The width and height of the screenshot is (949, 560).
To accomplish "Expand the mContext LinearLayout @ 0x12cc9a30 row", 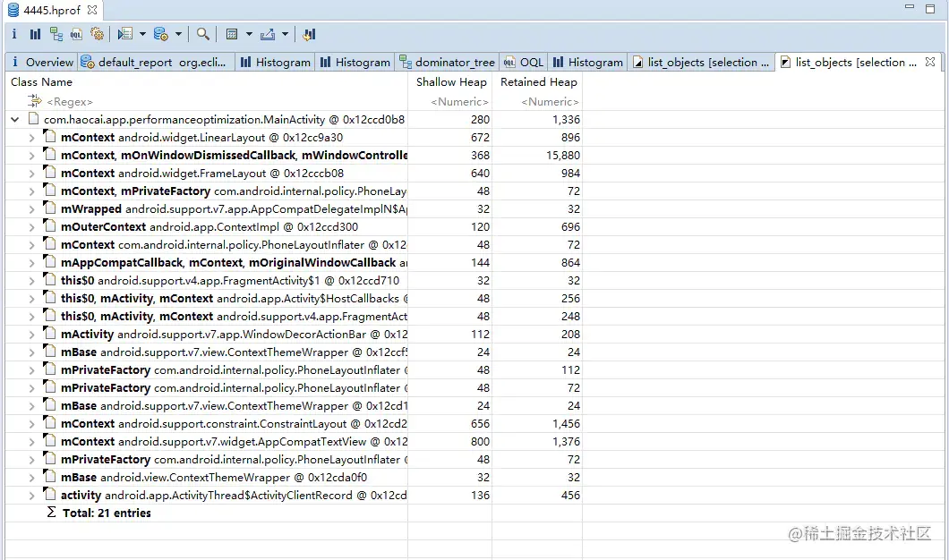I will point(31,138).
